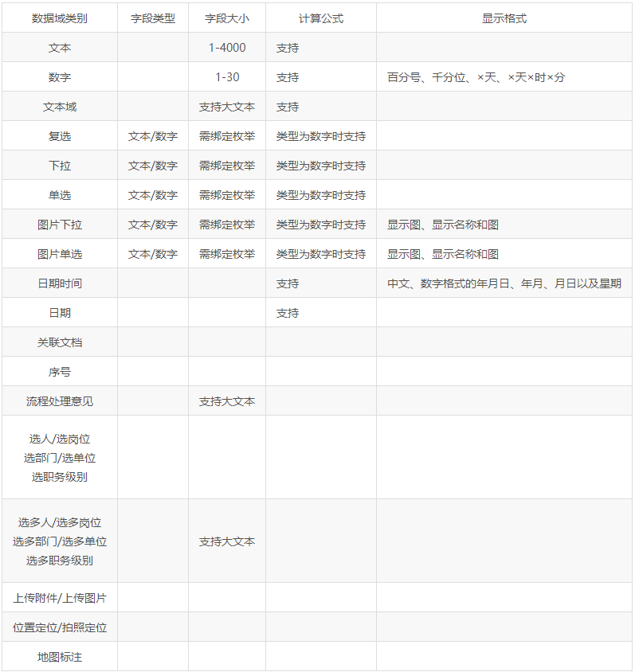Screen dimensions: 635x672
Task: Click the 数据域类别 column header
Action: click(60, 18)
